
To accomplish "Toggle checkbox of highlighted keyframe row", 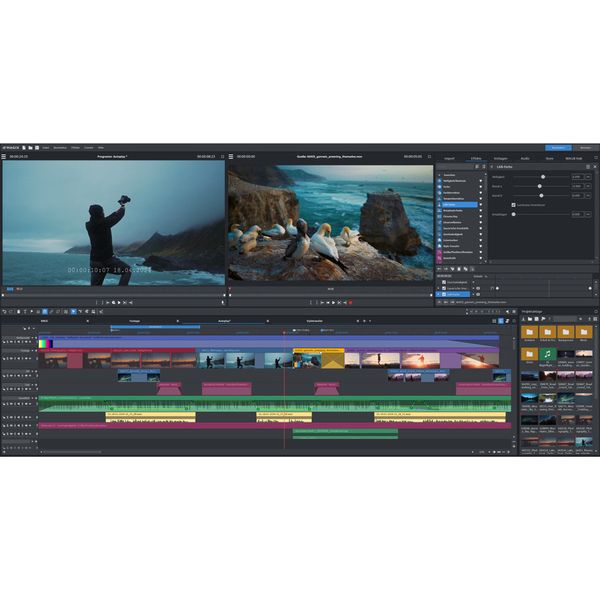I will click(444, 294).
